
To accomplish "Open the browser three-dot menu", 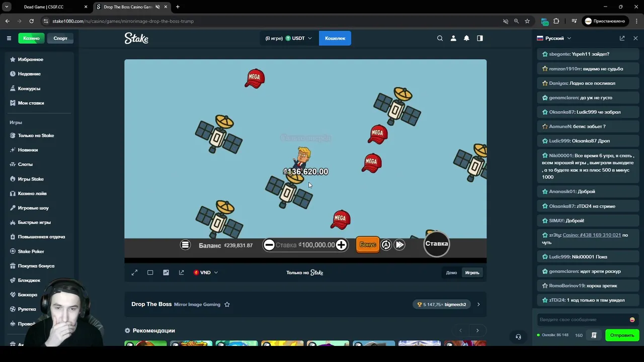I will pyautogui.click(x=637, y=21).
